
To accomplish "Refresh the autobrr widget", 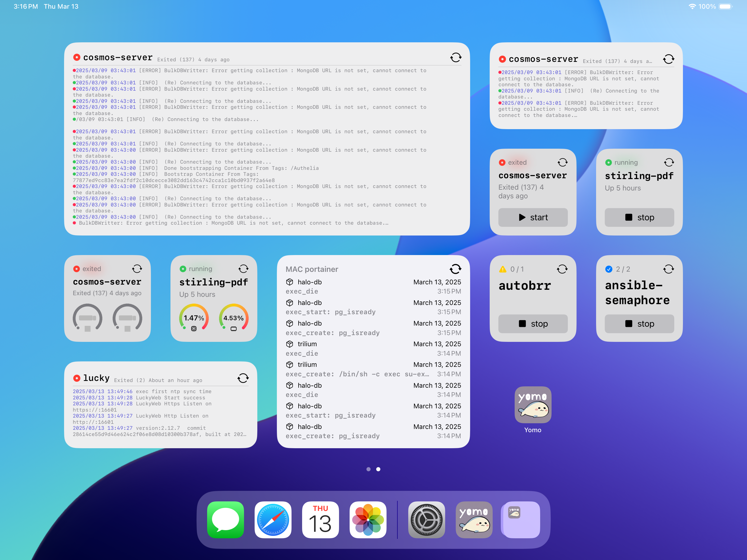I will (x=562, y=269).
